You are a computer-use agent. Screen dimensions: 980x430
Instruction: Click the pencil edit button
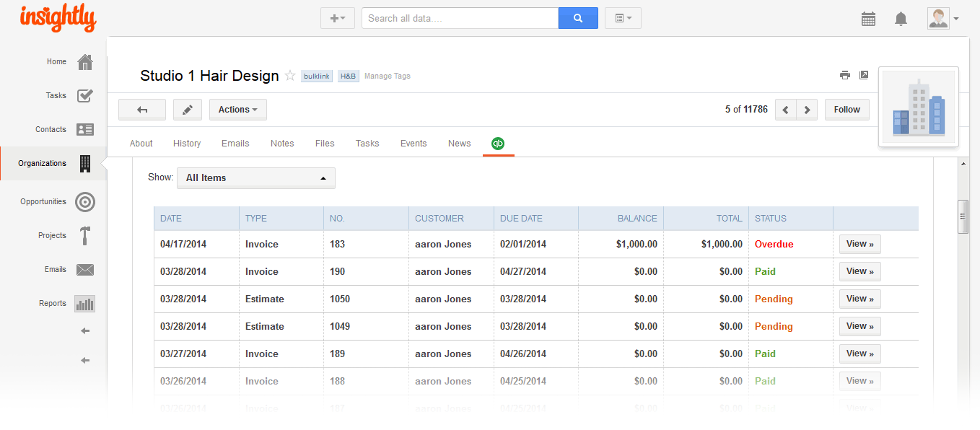click(x=188, y=110)
